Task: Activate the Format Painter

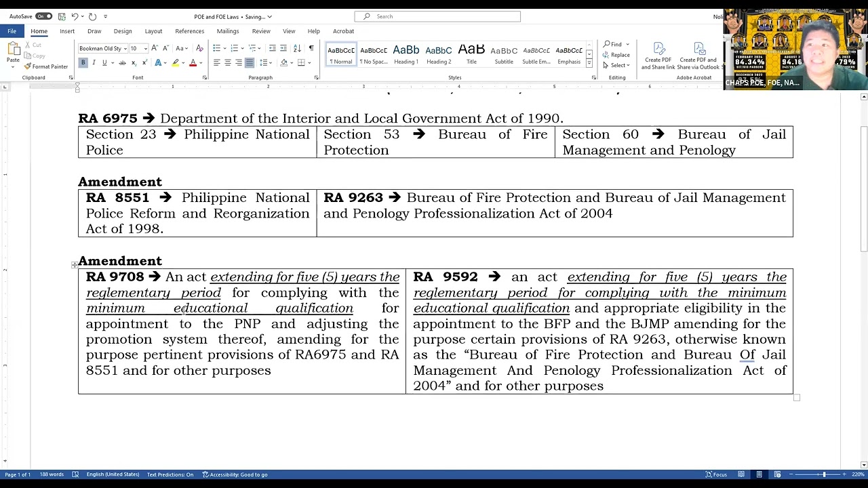Action: 46,66
